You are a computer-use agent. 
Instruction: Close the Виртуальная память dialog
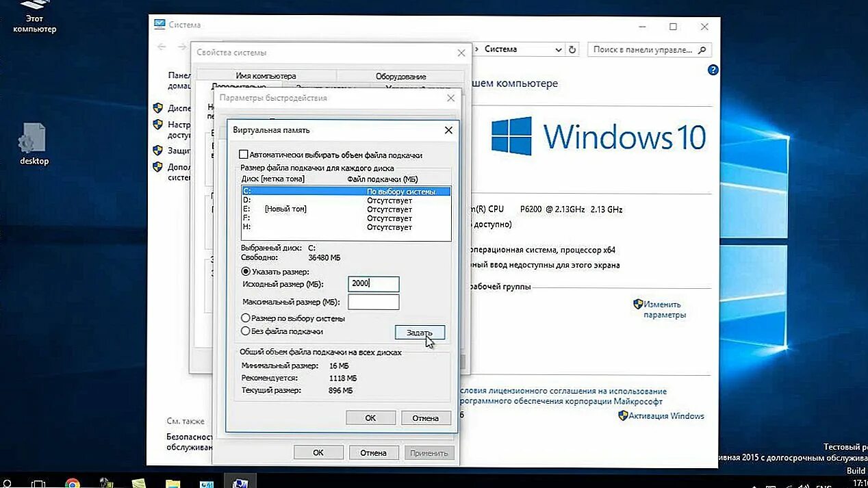[448, 130]
